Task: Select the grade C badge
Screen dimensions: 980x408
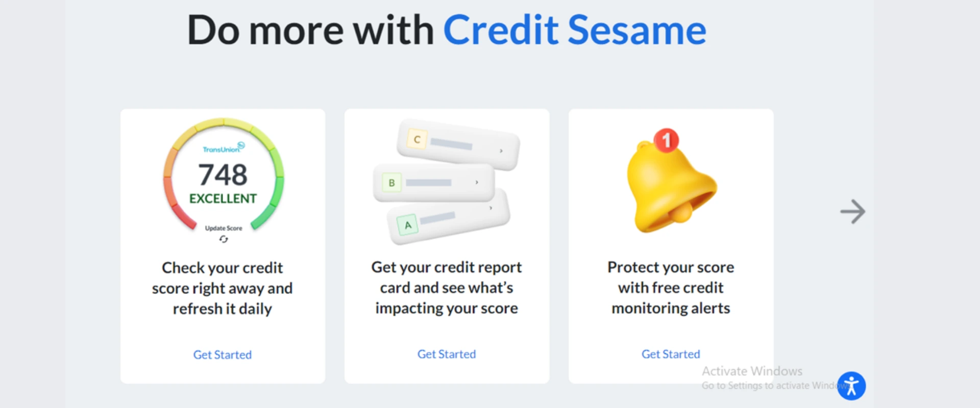Action: 417,139
